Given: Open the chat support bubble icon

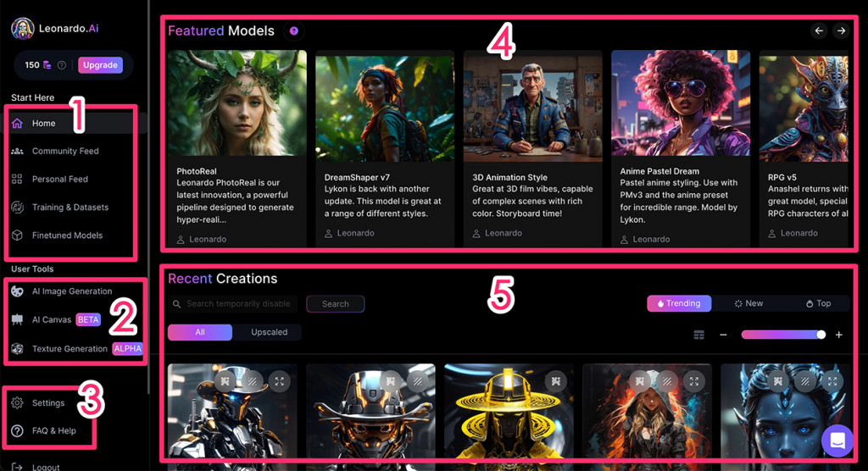Looking at the screenshot, I should coord(837,441).
